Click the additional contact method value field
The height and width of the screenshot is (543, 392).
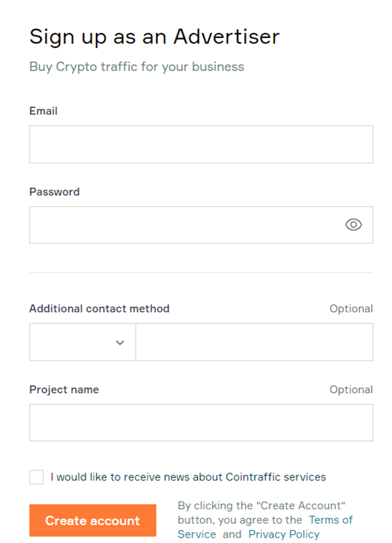coord(254,342)
